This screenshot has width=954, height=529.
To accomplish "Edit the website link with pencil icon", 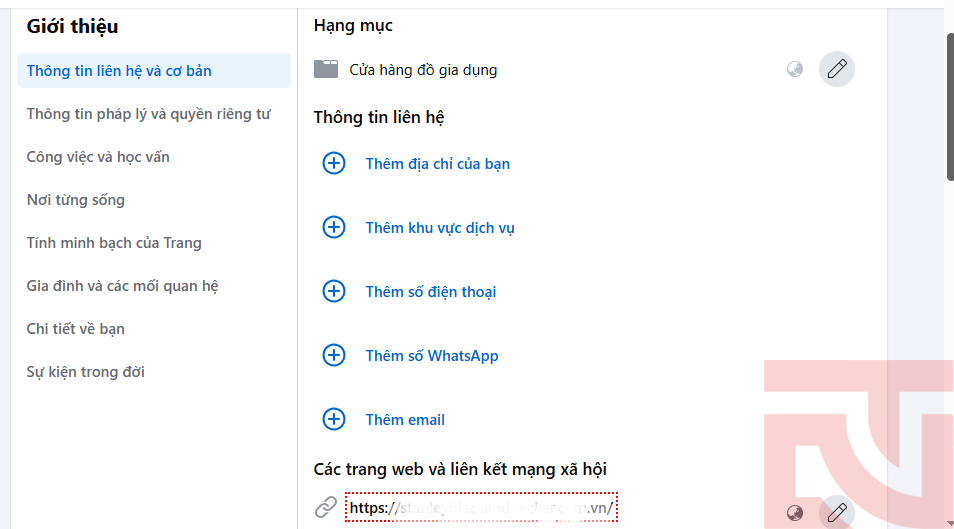I will click(x=837, y=513).
